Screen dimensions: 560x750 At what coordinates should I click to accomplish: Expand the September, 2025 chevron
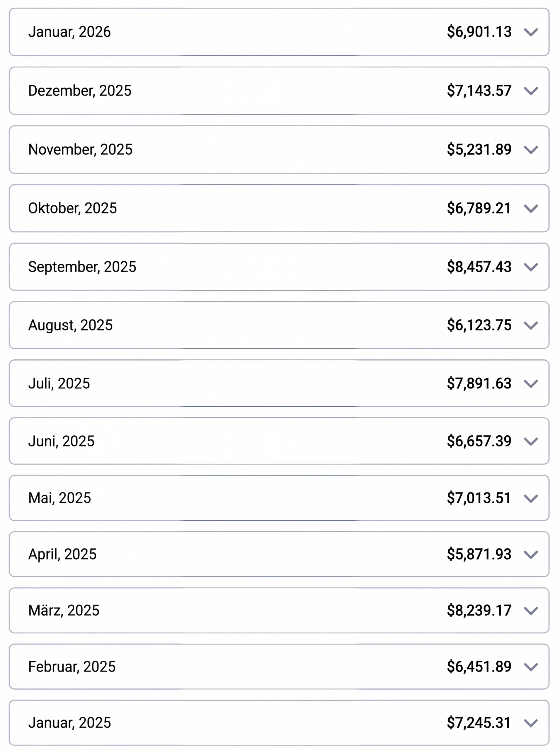(530, 267)
